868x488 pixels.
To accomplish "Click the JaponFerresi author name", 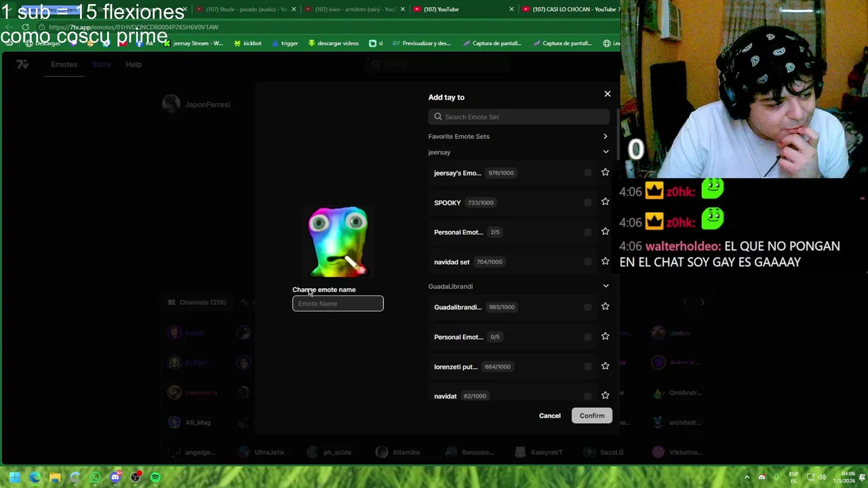I will coord(207,104).
